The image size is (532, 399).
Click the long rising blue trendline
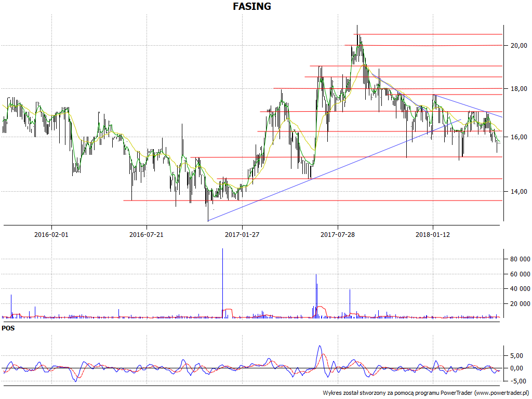click(334, 170)
